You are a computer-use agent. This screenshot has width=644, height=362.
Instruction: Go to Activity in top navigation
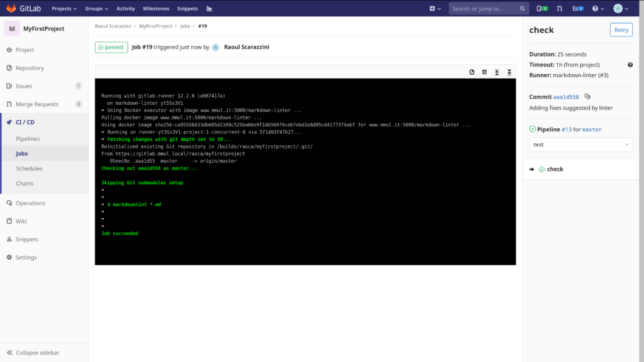pos(126,8)
